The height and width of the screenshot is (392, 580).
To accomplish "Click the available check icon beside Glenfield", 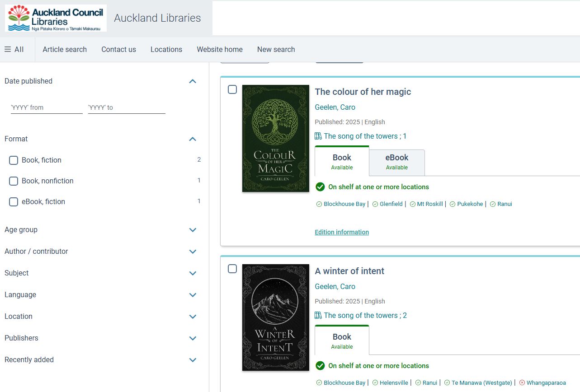I will [375, 204].
